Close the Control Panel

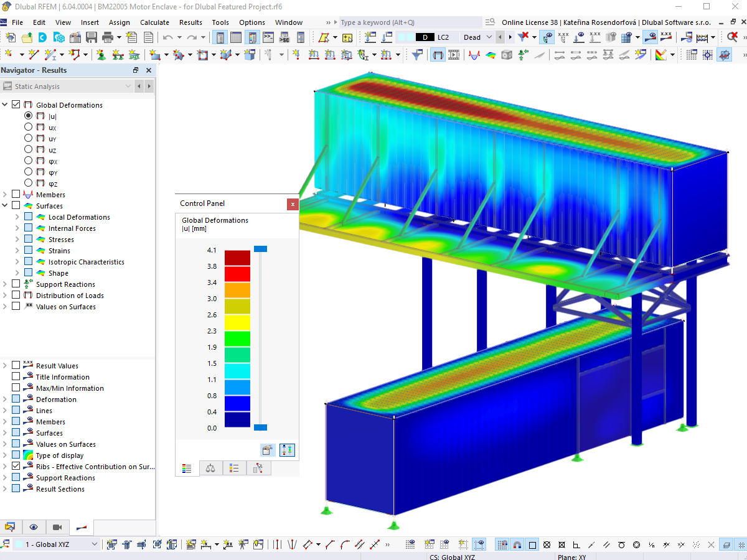(x=293, y=203)
